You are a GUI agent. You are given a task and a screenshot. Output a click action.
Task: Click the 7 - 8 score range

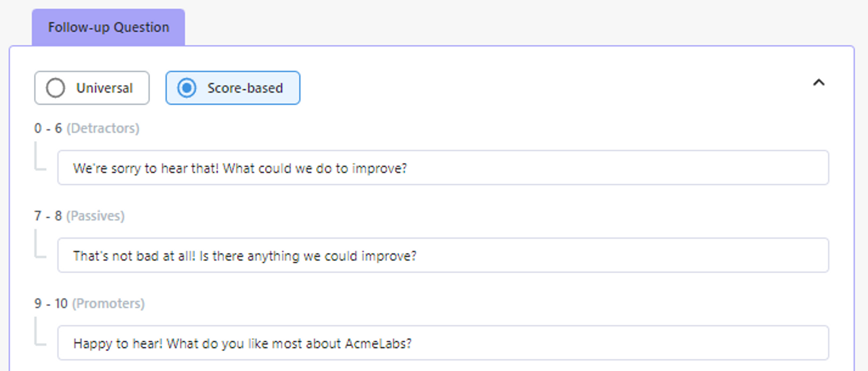[x=48, y=216]
